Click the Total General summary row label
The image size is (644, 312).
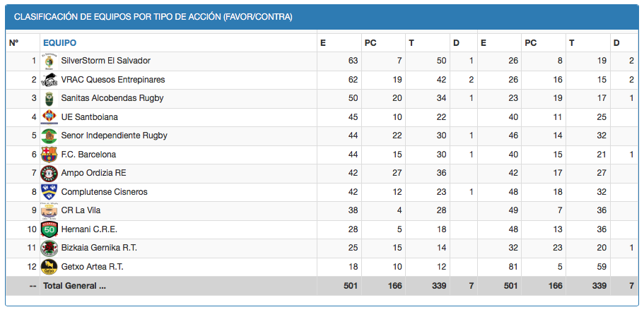pos(74,286)
